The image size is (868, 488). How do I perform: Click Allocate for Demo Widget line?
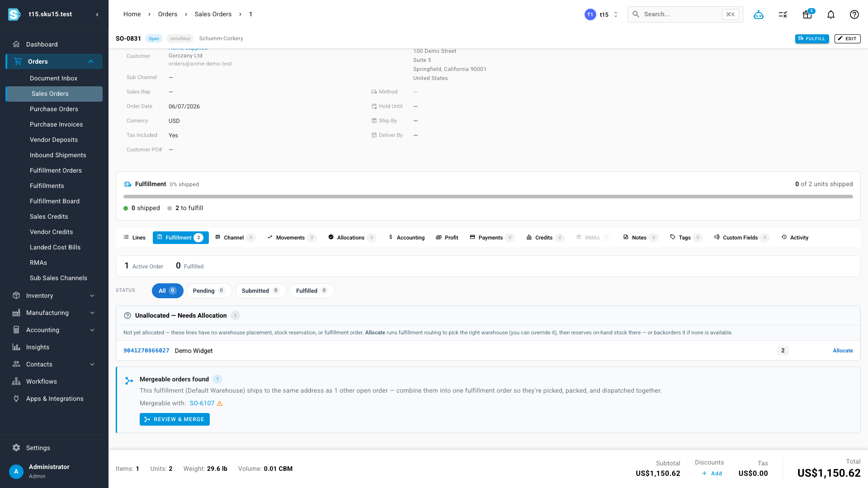(843, 351)
